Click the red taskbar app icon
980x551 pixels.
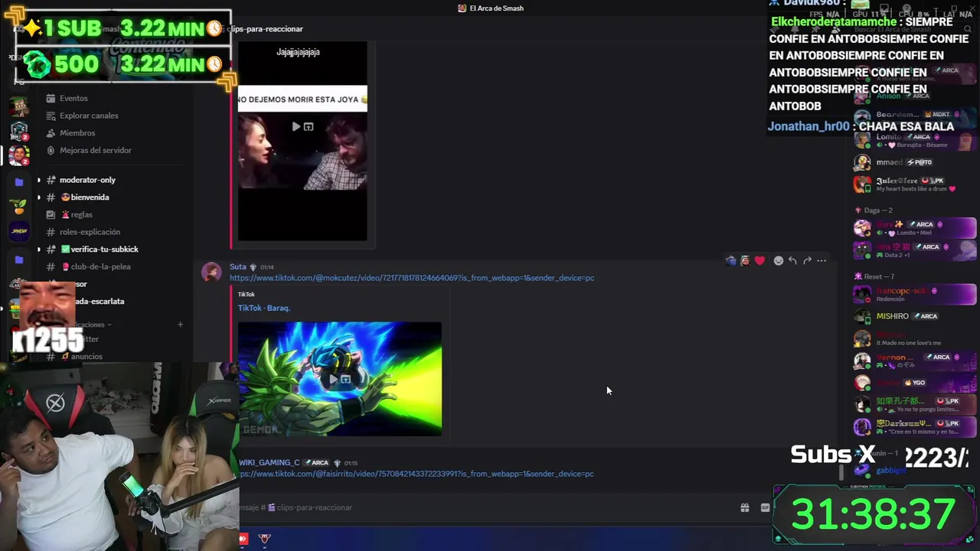pyautogui.click(x=243, y=539)
